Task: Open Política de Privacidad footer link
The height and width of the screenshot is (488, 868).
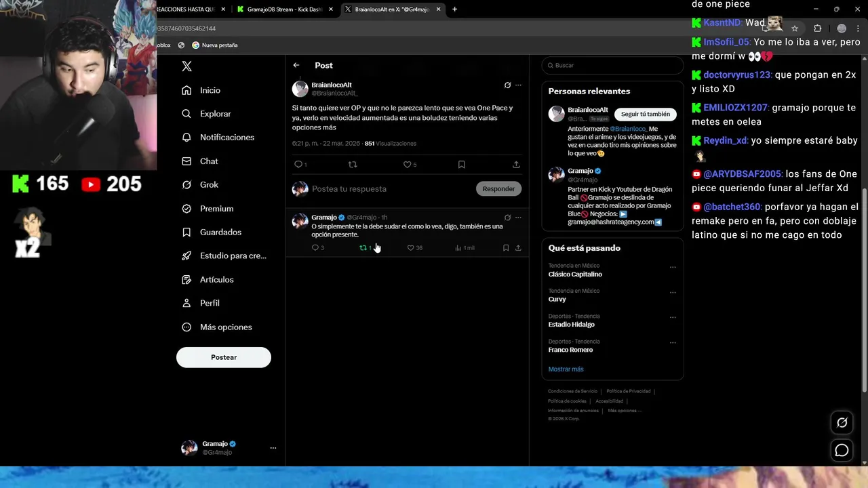Action: pos(629,391)
